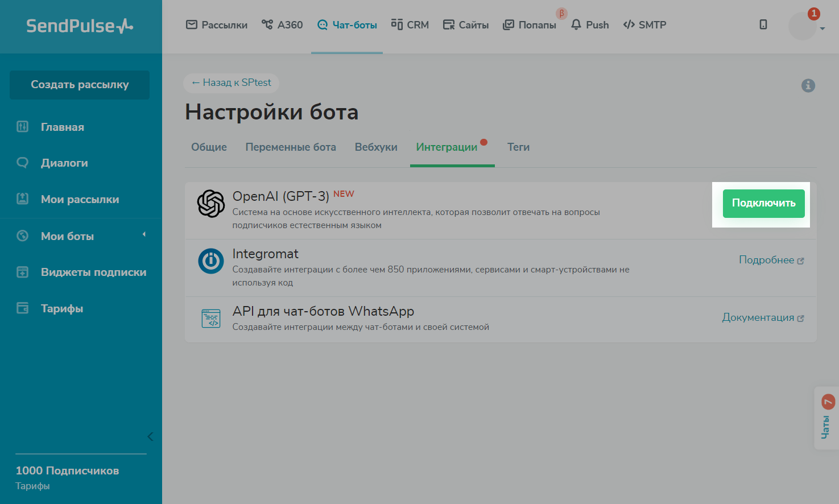Open the CRM section
Image resolution: width=839 pixels, height=504 pixels.
click(410, 25)
